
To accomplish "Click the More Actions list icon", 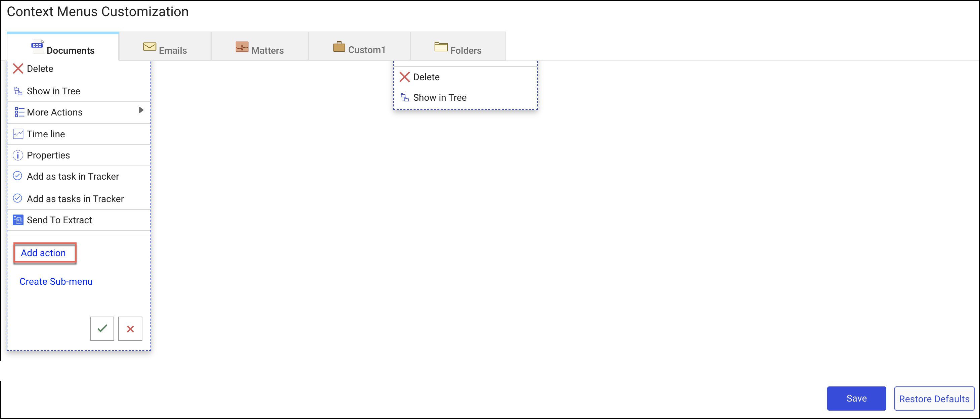I will [18, 112].
